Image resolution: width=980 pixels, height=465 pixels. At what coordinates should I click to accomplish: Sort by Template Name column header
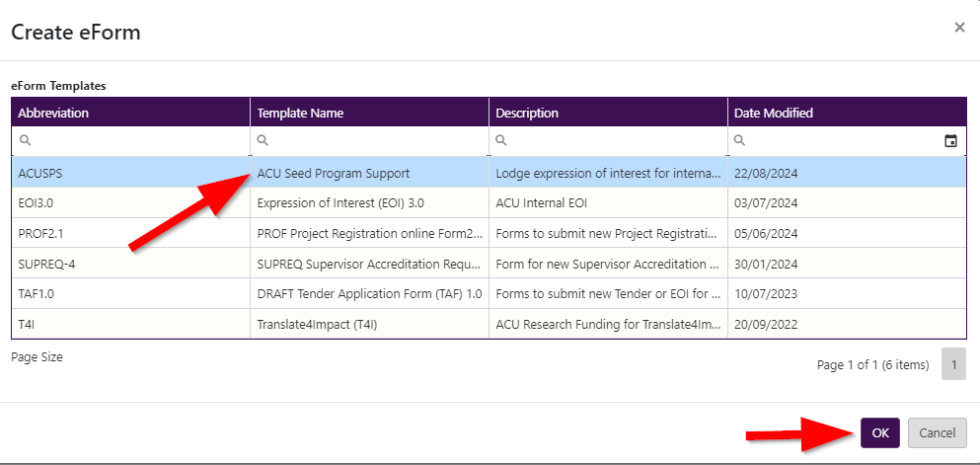tap(300, 113)
